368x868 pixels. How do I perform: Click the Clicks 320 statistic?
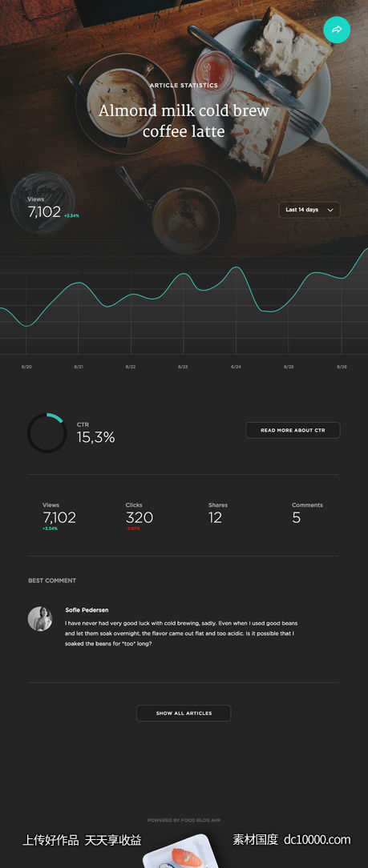[140, 516]
